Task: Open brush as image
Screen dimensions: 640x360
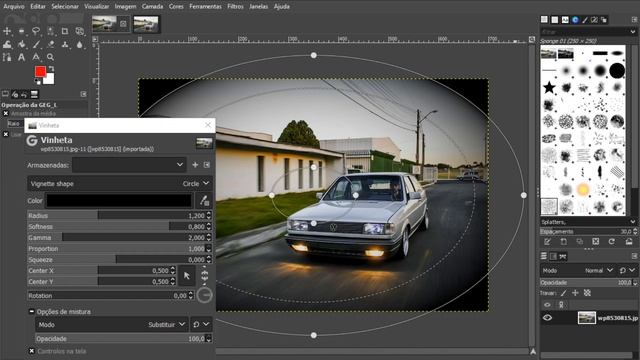Action: coord(629,242)
